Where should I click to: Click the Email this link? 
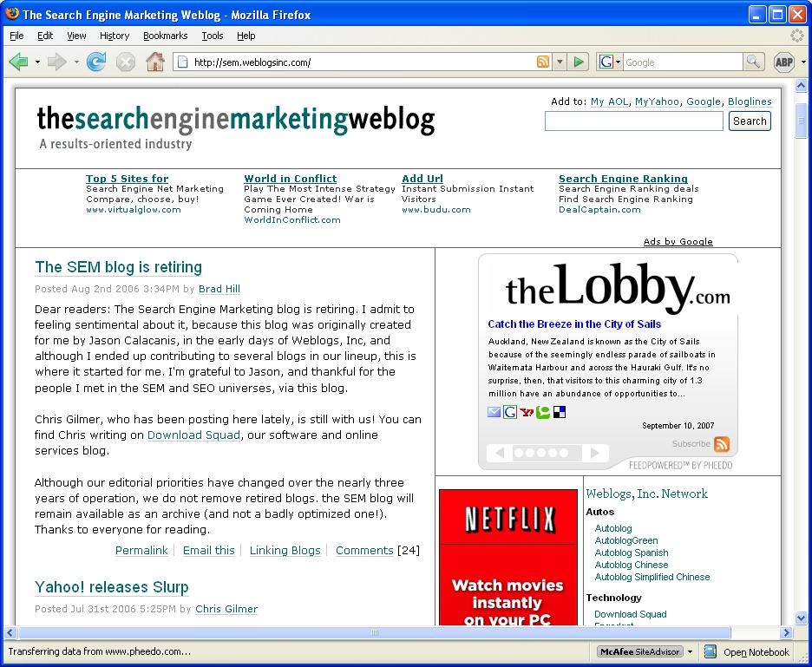(209, 551)
